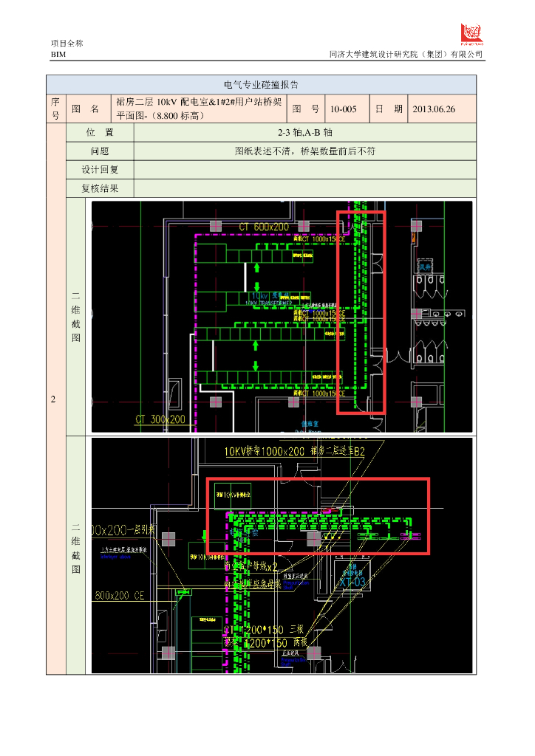Click the upper 2D CAD screenshot
The height and width of the screenshot is (756, 535).
(x=282, y=317)
